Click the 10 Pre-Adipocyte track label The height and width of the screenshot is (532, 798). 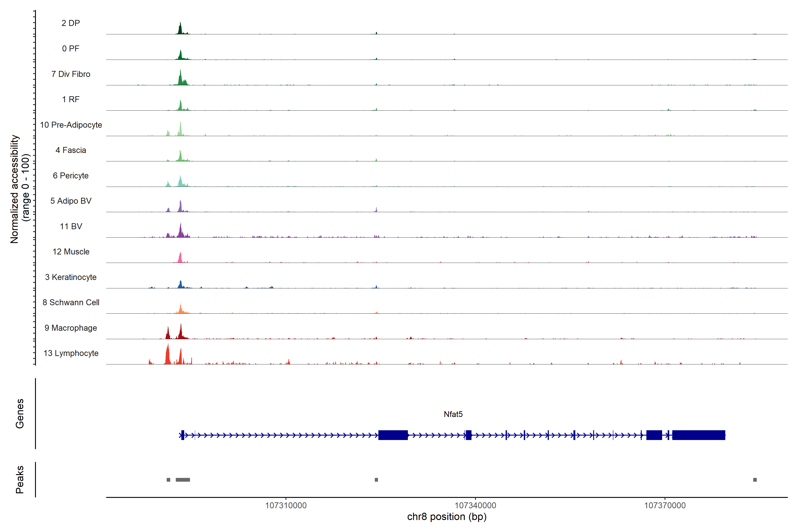(x=71, y=125)
